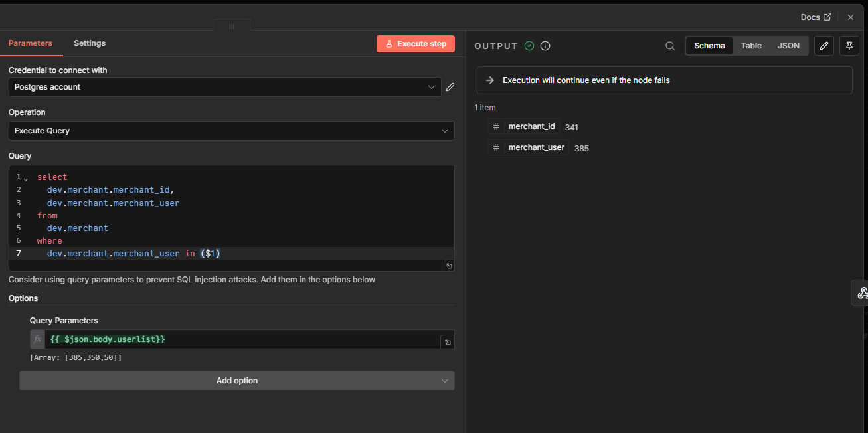Switch output view to Schema
The image size is (868, 433).
coord(709,46)
